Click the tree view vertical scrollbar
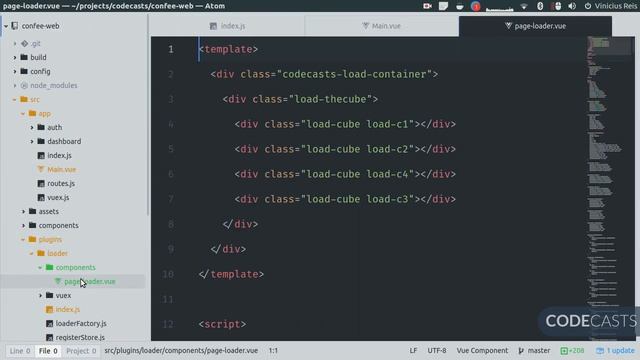This screenshot has width=640, height=360. click(x=148, y=114)
